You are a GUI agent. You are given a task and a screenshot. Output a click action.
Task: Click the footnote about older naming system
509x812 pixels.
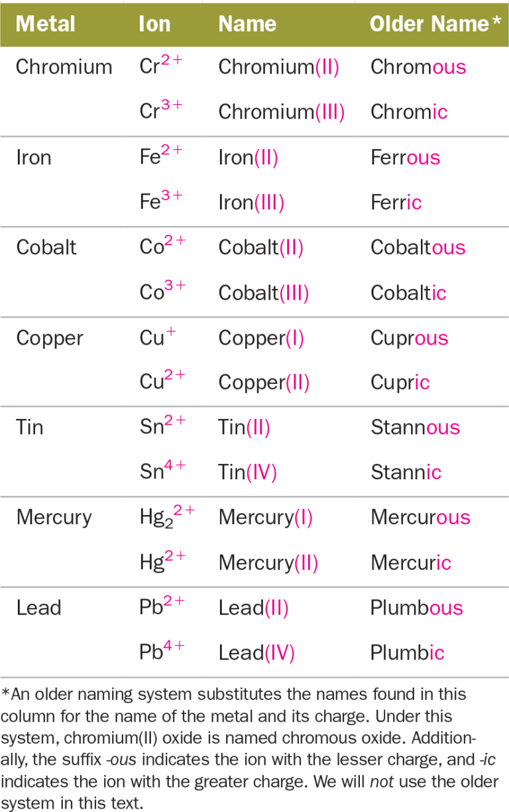click(x=251, y=748)
